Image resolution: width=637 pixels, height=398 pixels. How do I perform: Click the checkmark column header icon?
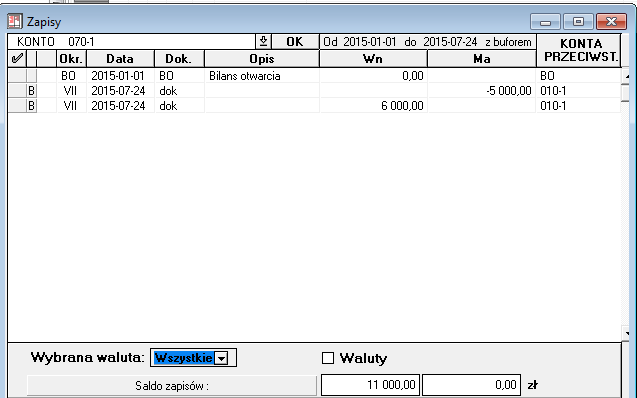[17, 58]
